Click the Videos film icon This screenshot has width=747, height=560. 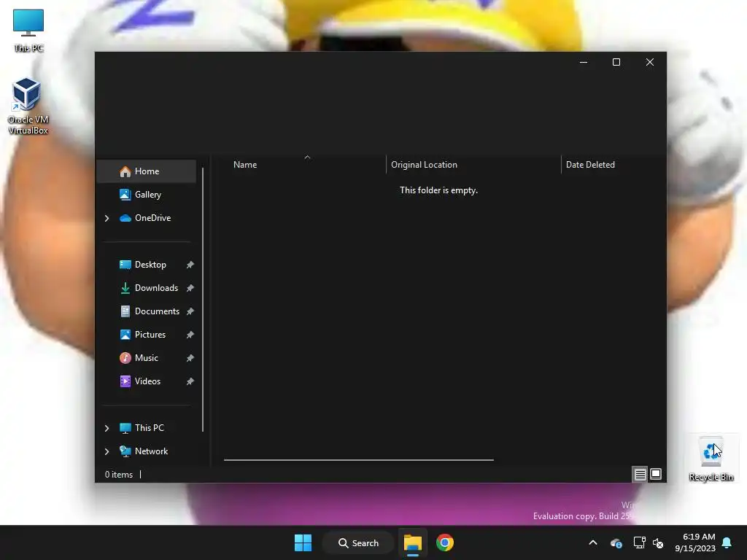pos(125,381)
